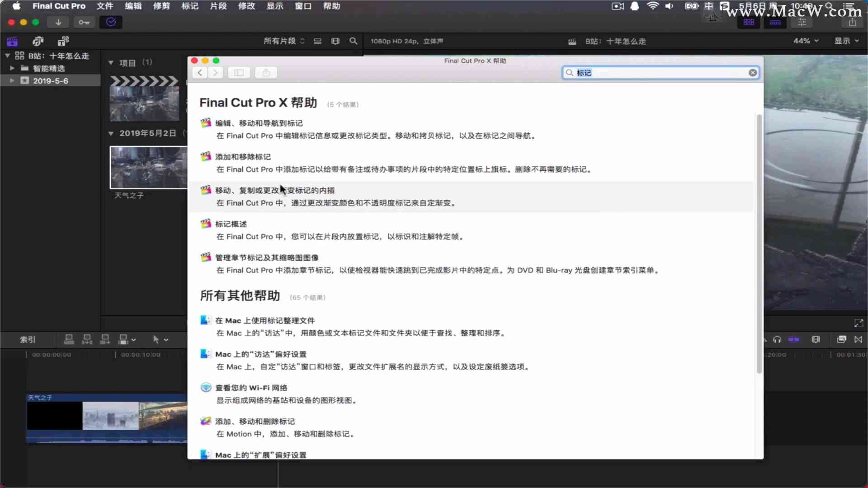This screenshot has height=488, width=868.
Task: Collapse the 项目 (1) section
Action: tap(111, 63)
